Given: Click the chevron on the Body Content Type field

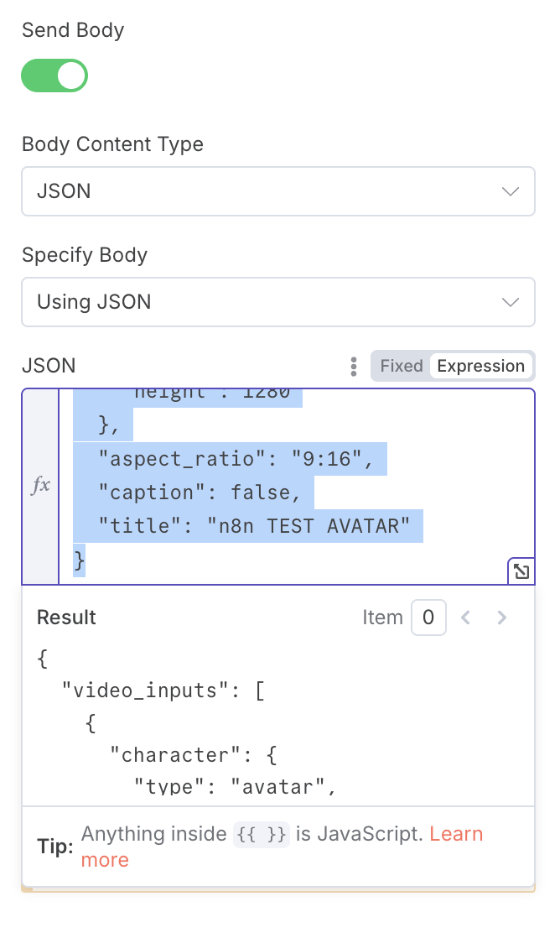Looking at the screenshot, I should (511, 191).
